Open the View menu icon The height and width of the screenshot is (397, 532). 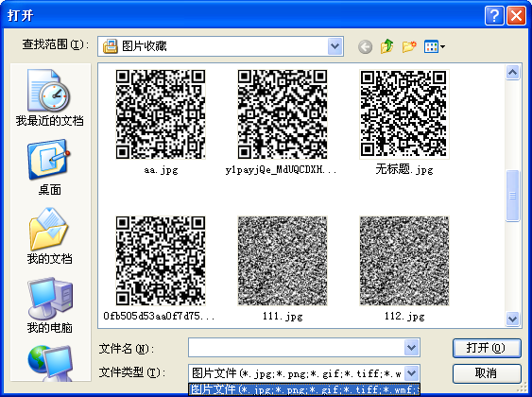[435, 46]
